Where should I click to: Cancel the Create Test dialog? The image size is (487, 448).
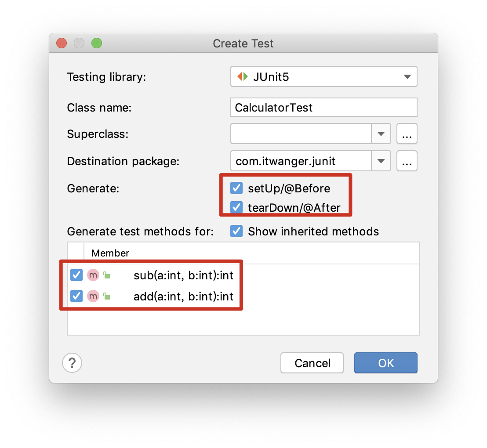click(312, 363)
